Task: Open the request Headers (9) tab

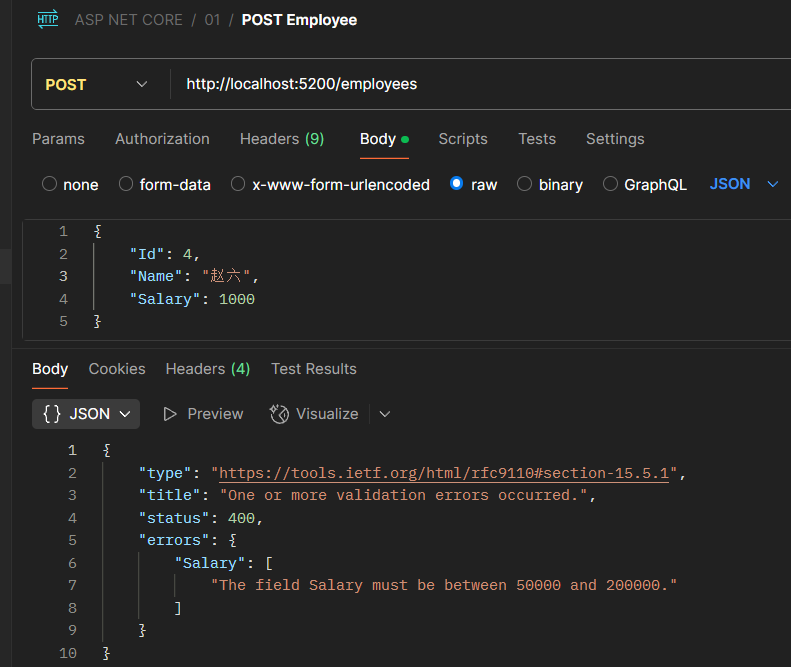Action: click(282, 139)
